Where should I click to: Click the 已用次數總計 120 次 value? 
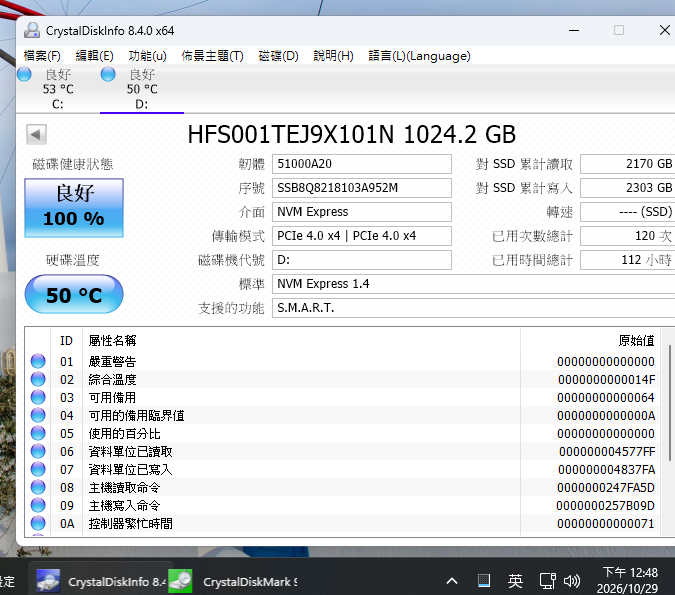[x=628, y=236]
